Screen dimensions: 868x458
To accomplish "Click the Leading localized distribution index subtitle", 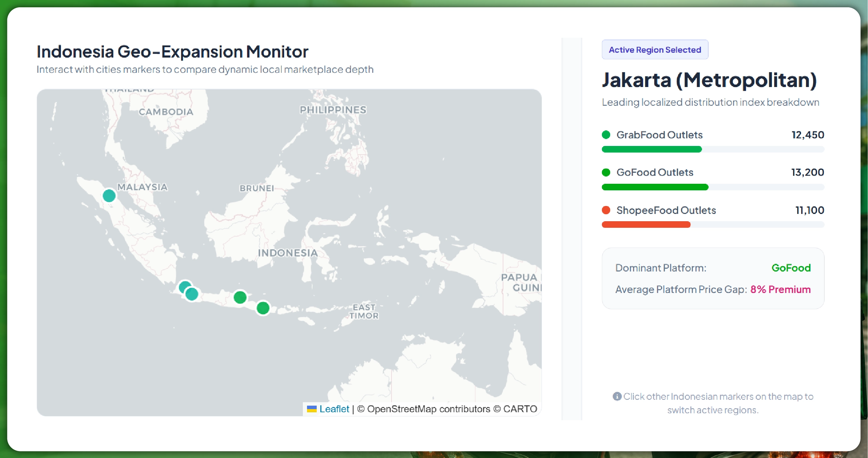I will [x=710, y=102].
